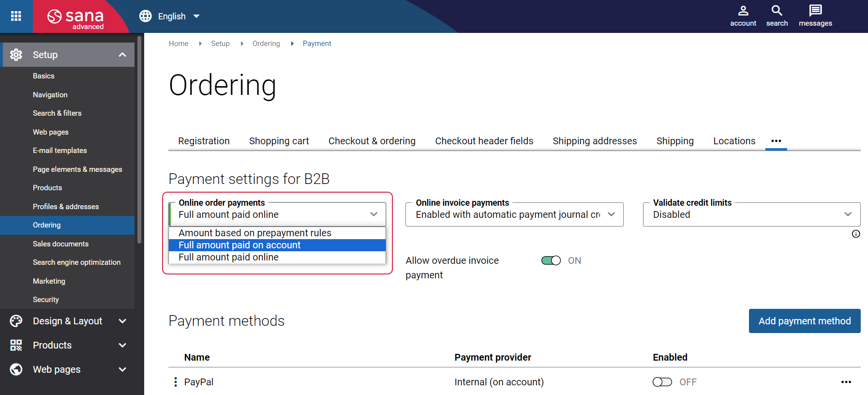Click the Setup gear icon
This screenshot has height=395, width=868.
16,55
